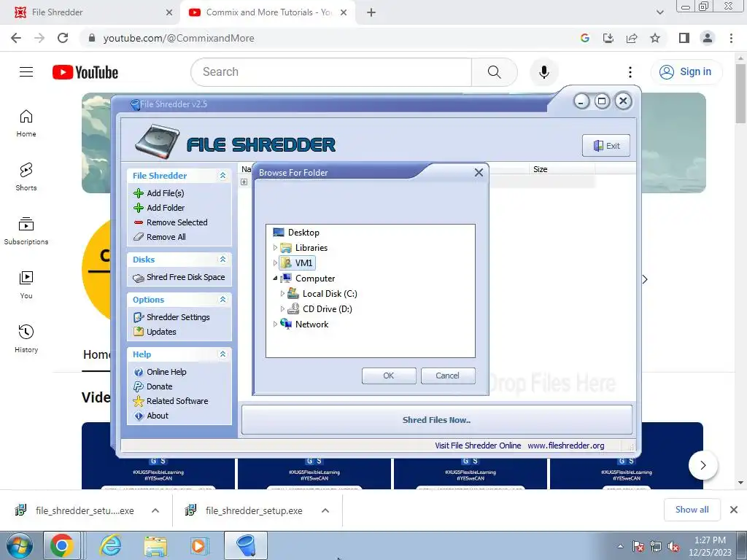Click YouTube voice search microphone icon

tap(544, 72)
